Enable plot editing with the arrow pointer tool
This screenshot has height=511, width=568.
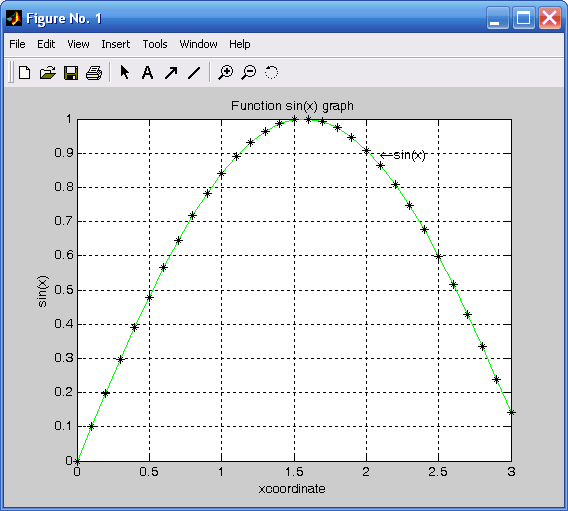124,72
